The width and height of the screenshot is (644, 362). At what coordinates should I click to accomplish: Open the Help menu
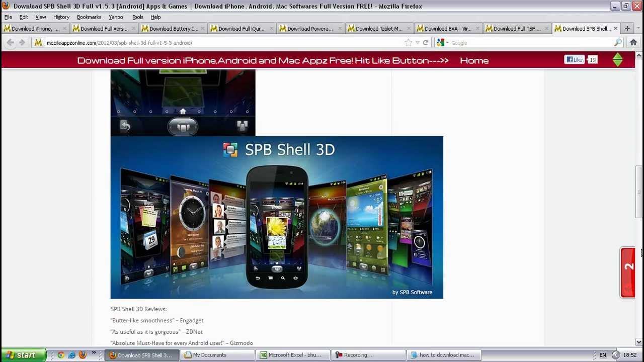click(x=155, y=17)
